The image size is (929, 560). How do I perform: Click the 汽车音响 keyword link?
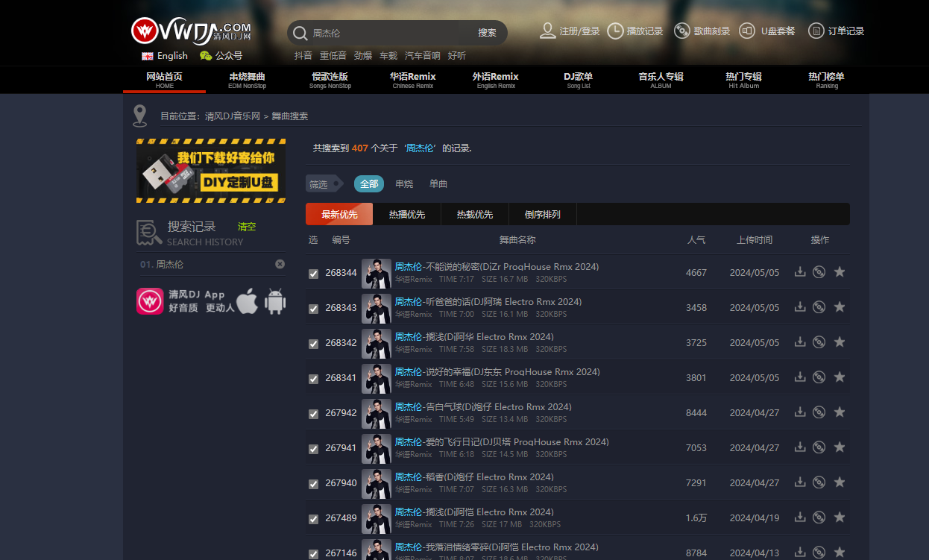[423, 56]
